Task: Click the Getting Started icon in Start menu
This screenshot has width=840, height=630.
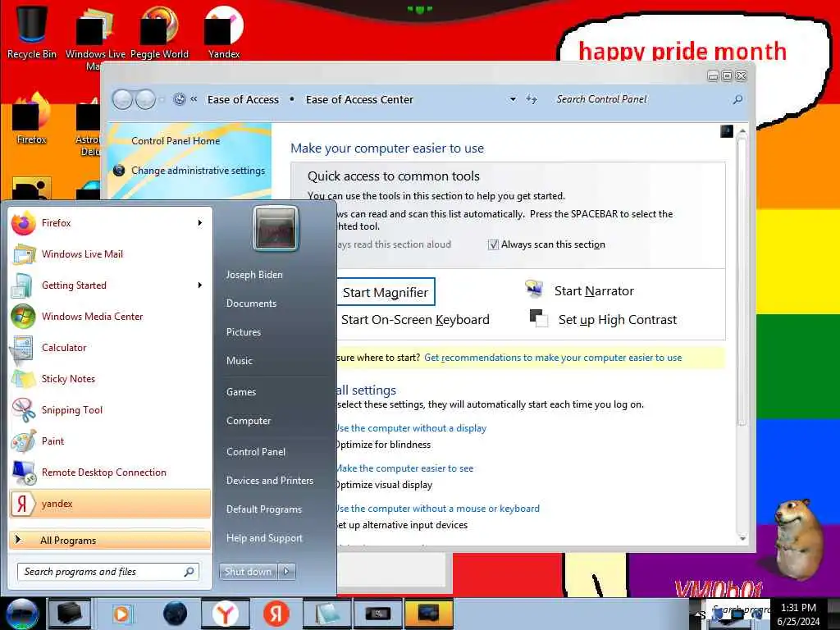Action: tap(22, 285)
